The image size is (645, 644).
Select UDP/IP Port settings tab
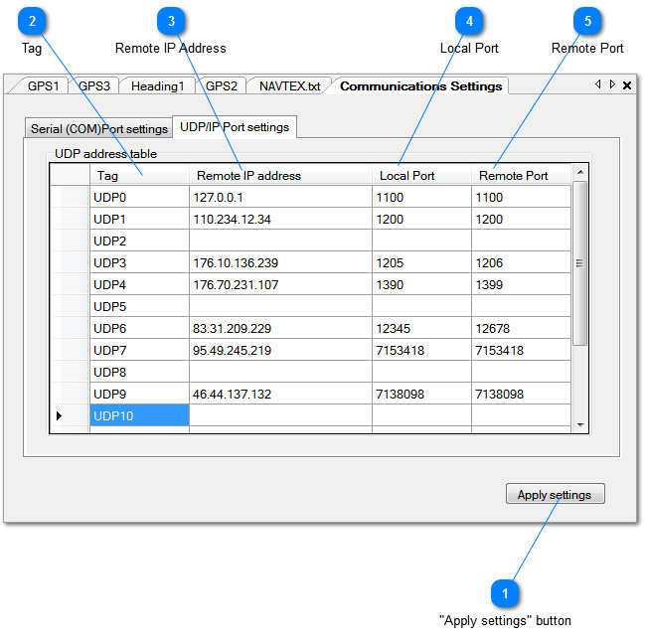(x=235, y=126)
